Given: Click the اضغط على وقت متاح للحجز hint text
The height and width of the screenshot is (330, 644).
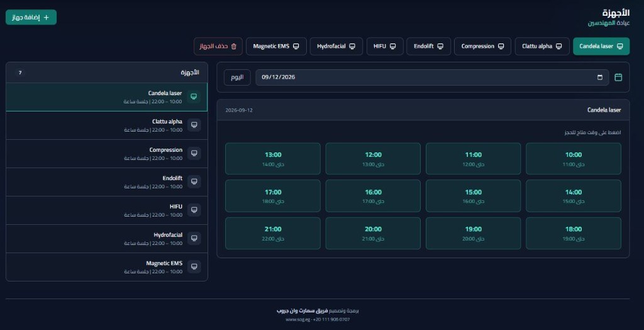Looking at the screenshot, I should 593,132.
